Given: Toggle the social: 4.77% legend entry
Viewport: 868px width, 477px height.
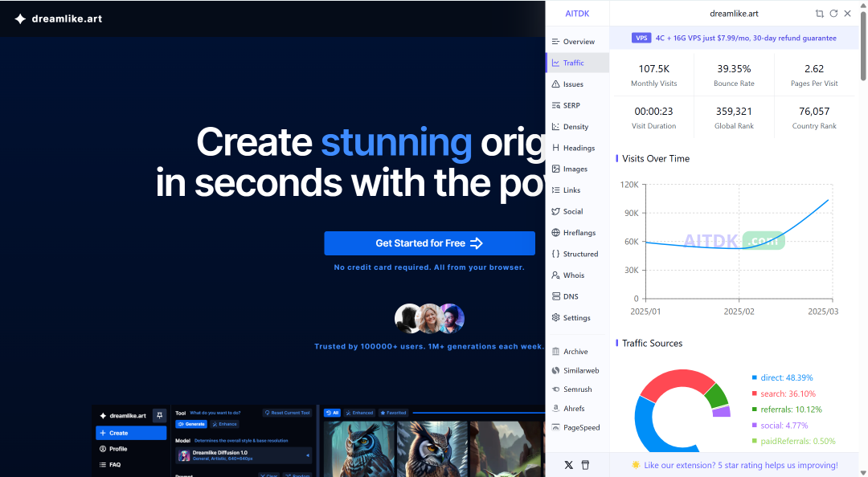Looking at the screenshot, I should (x=780, y=426).
